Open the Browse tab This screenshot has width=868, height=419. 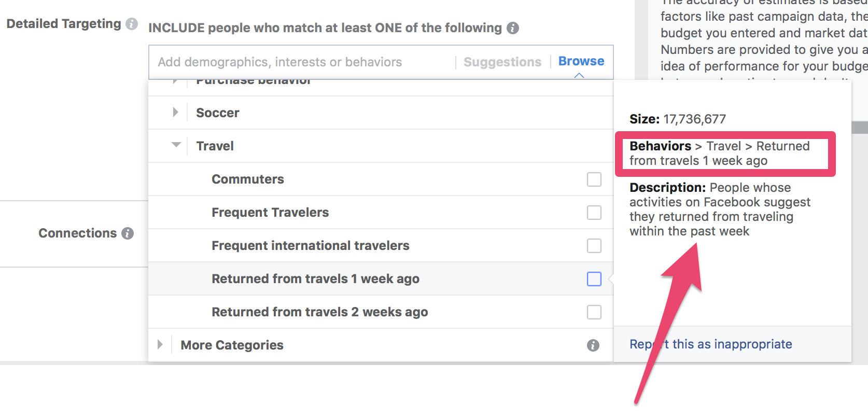(x=581, y=61)
